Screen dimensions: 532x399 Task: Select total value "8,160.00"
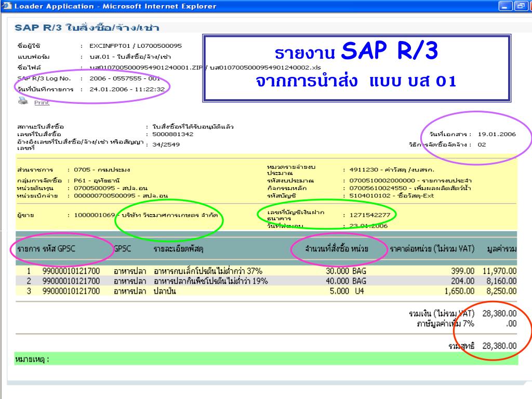coord(501,281)
